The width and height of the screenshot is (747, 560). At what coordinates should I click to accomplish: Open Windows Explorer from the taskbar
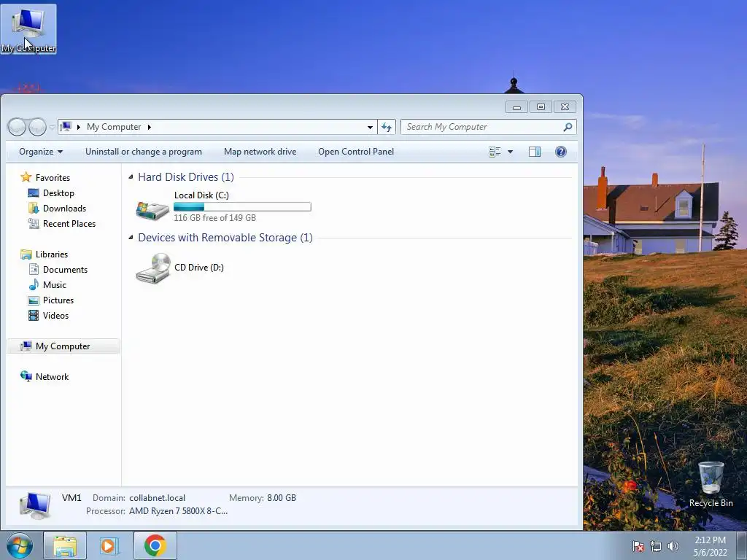tap(65, 545)
